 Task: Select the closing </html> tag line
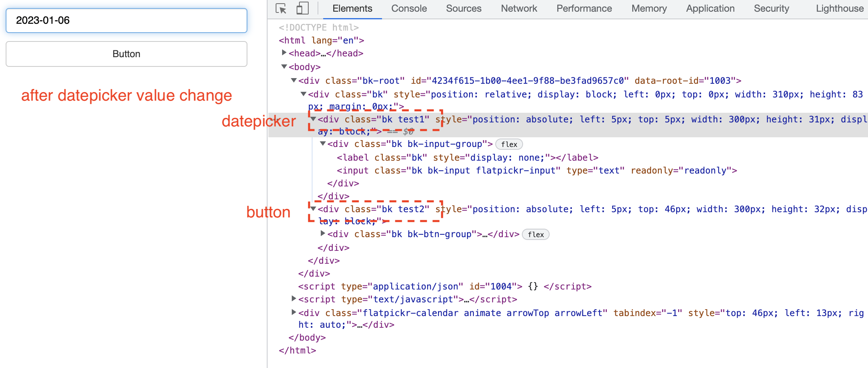297,350
